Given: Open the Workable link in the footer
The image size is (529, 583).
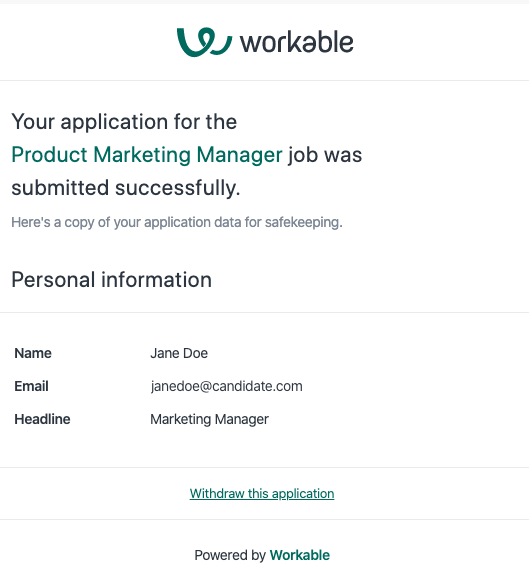Looking at the screenshot, I should coord(300,555).
